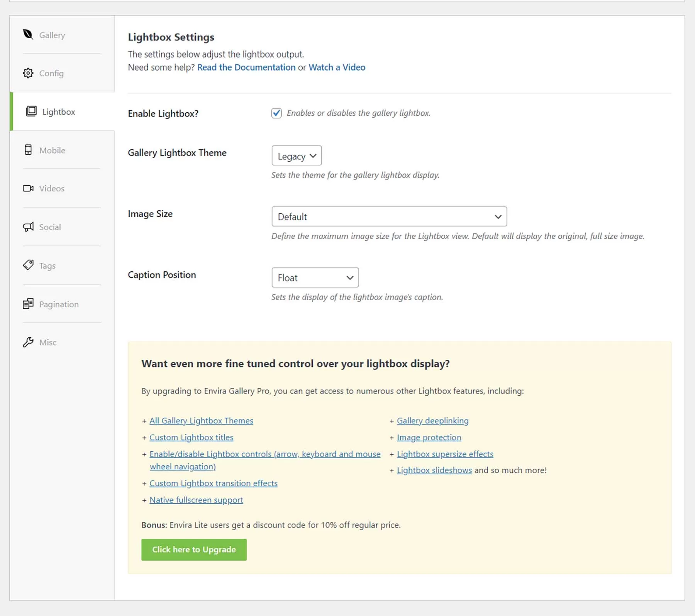Uncheck the Enable Lightbox checkbox
This screenshot has width=695, height=616.
[276, 113]
